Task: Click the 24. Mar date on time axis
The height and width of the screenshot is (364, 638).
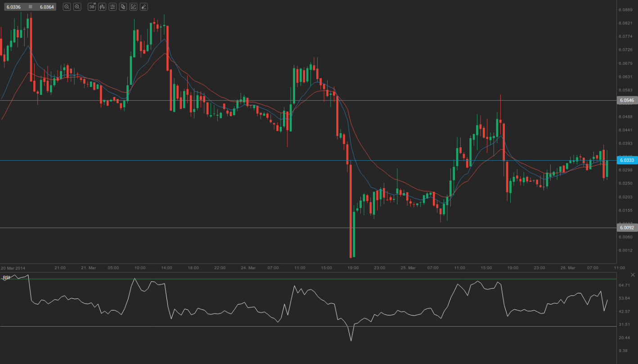Action: 248,268
